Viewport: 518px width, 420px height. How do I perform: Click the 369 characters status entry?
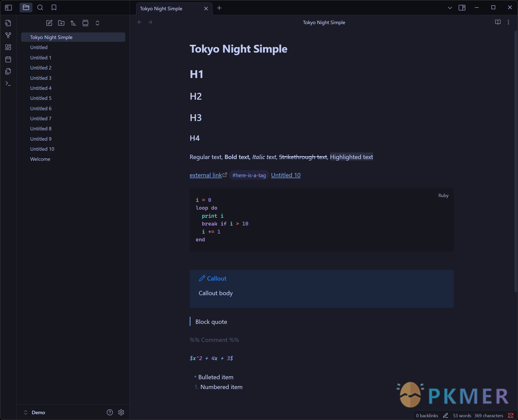click(x=489, y=415)
